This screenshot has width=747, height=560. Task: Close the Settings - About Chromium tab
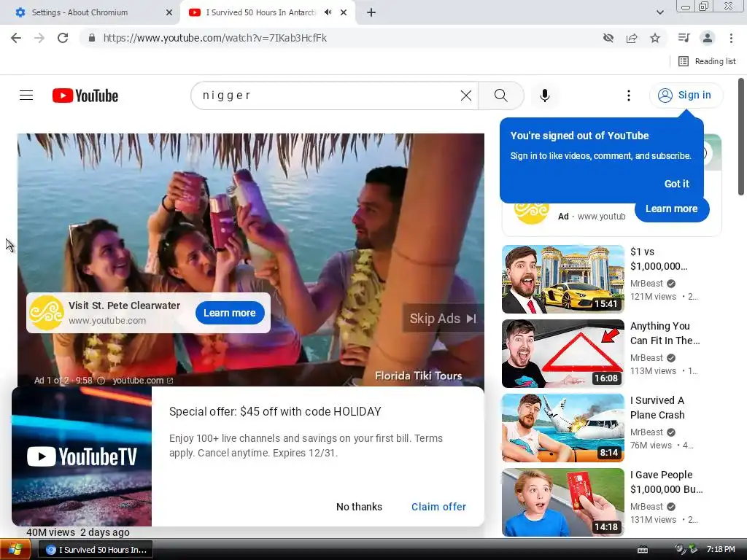[x=169, y=13]
